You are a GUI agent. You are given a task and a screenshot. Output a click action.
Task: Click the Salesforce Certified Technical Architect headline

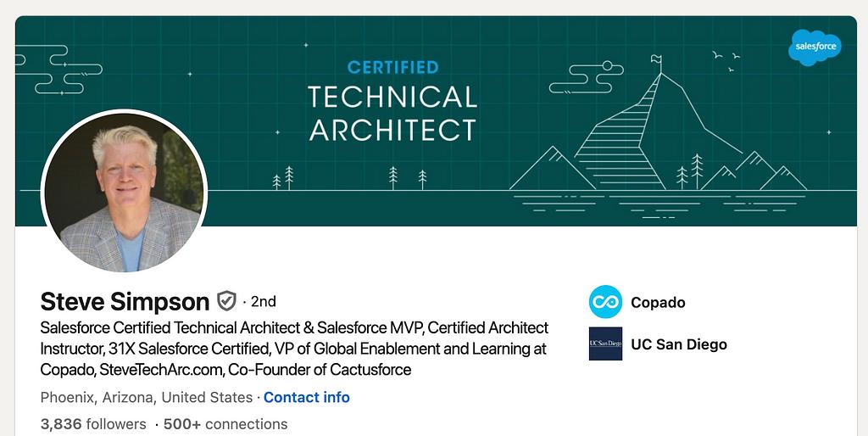[x=294, y=349]
